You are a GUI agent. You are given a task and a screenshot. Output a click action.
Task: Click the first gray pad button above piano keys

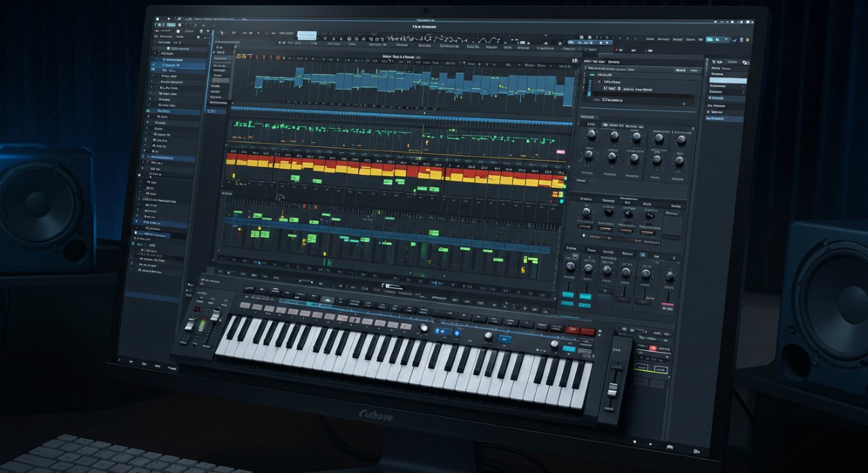[x=245, y=306]
